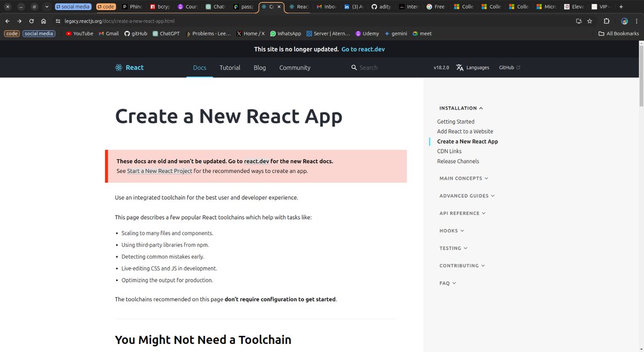Open Add React to a Website in sidebar
644x352 pixels.
tap(465, 131)
